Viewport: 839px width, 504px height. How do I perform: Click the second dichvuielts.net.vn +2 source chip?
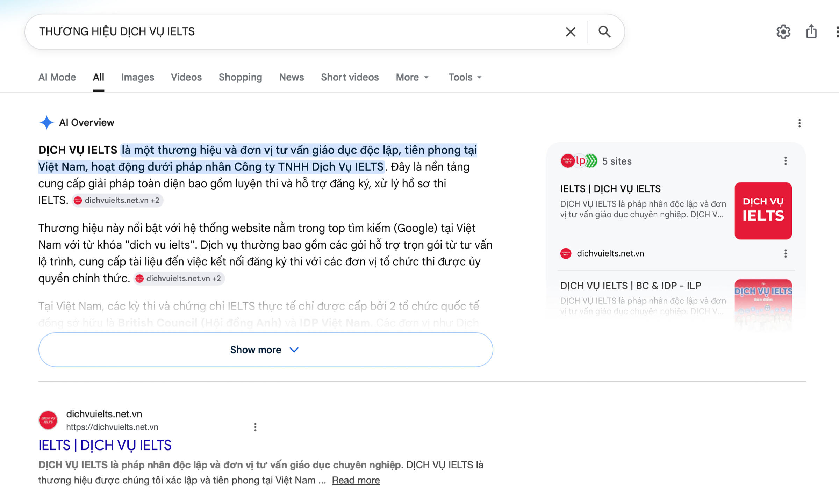point(179,279)
